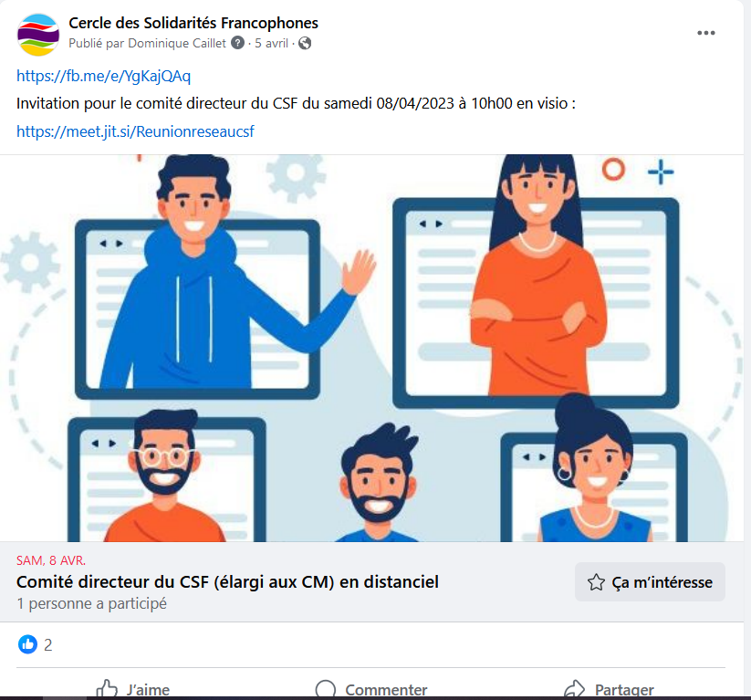Click the Commenter speech bubble icon
Image resolution: width=751 pixels, height=700 pixels.
[x=326, y=689]
